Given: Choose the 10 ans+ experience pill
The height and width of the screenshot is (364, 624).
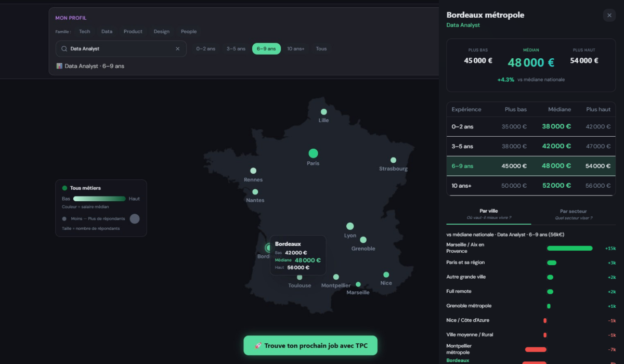Looking at the screenshot, I should (296, 49).
